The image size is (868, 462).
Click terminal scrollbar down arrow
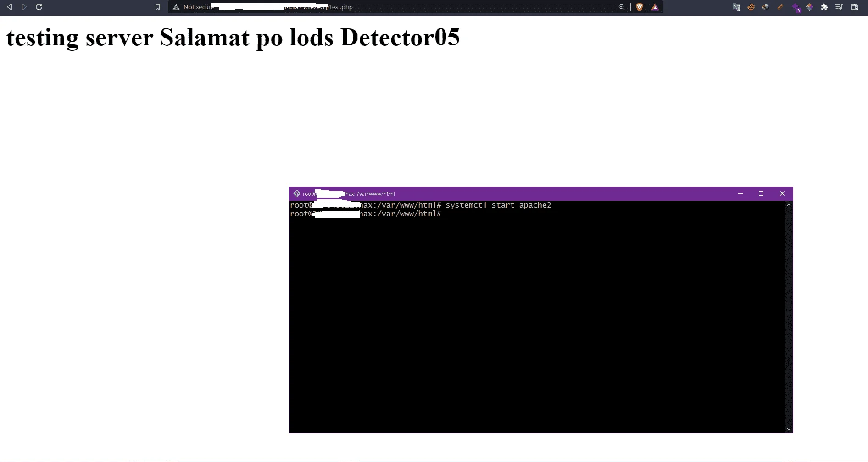tap(789, 429)
